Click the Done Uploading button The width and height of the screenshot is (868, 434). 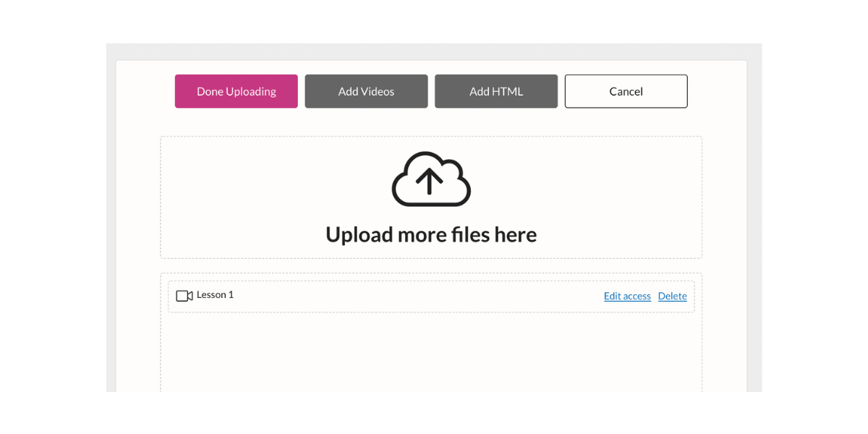coord(236,91)
